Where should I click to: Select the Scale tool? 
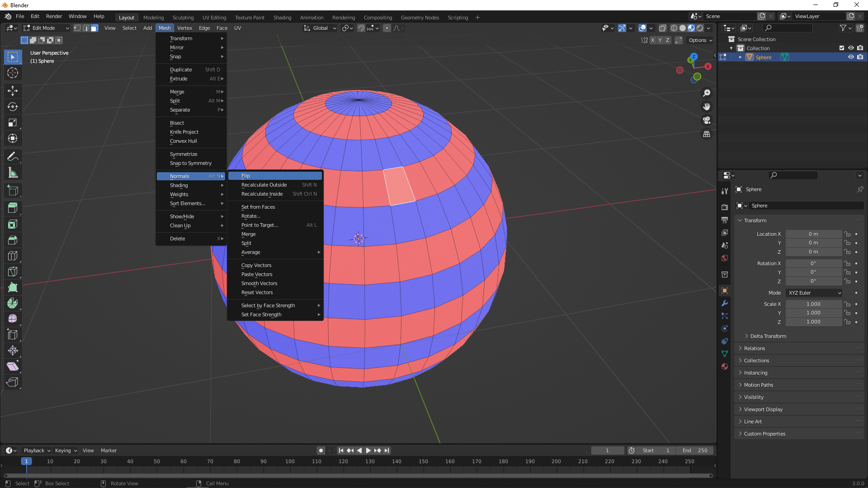tap(13, 122)
